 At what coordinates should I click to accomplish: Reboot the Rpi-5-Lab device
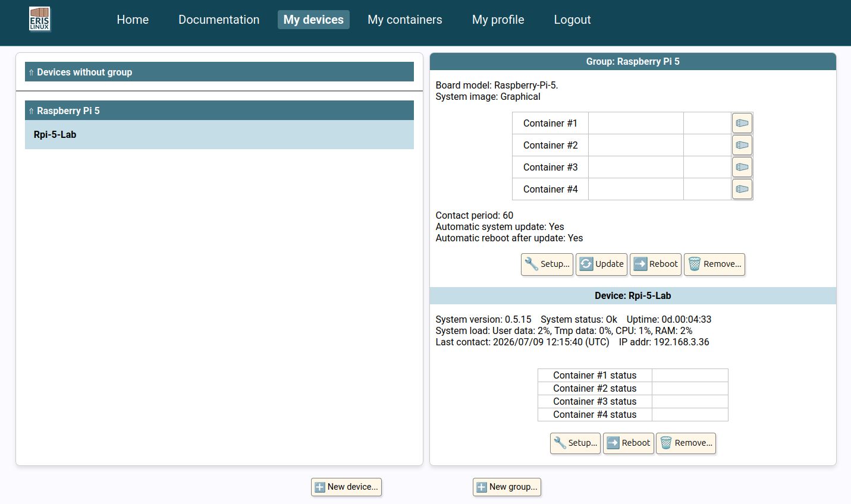click(x=629, y=443)
